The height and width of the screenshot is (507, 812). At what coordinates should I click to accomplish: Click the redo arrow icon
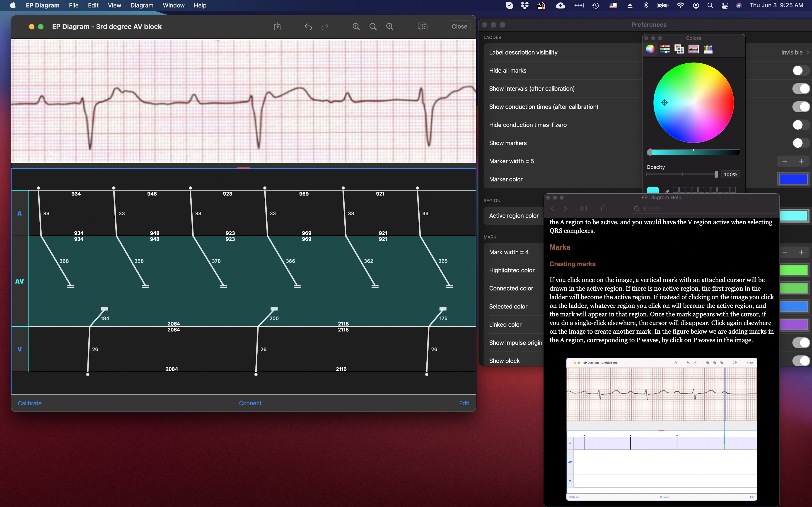tap(325, 26)
